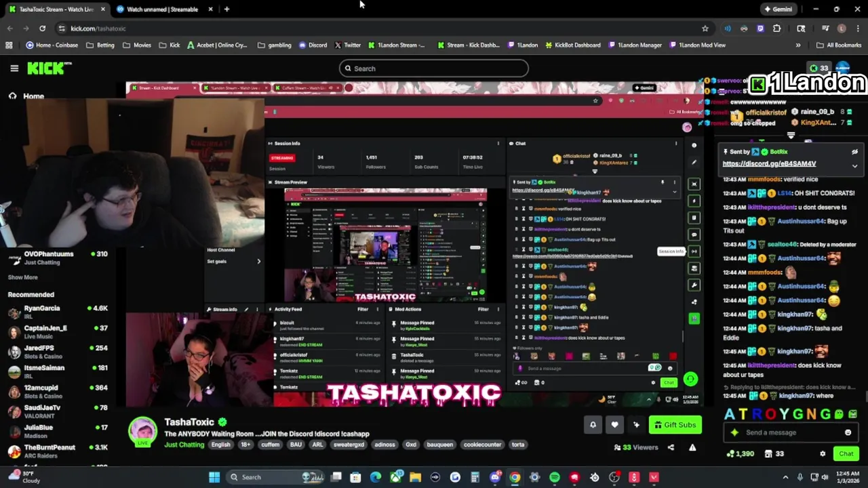This screenshot has width=868, height=488.
Task: Open ItsmeSaiman recommended channel
Action: tap(58, 371)
